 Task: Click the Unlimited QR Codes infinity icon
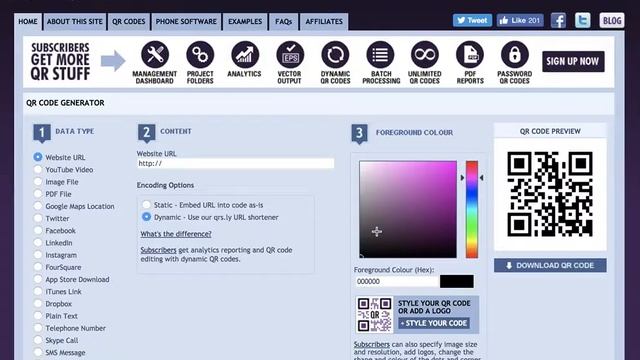pyautogui.click(x=425, y=55)
